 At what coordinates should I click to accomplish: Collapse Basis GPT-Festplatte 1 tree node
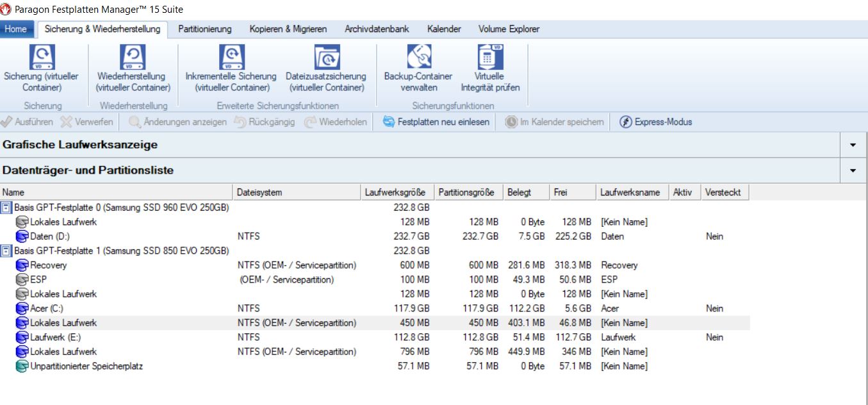click(6, 251)
